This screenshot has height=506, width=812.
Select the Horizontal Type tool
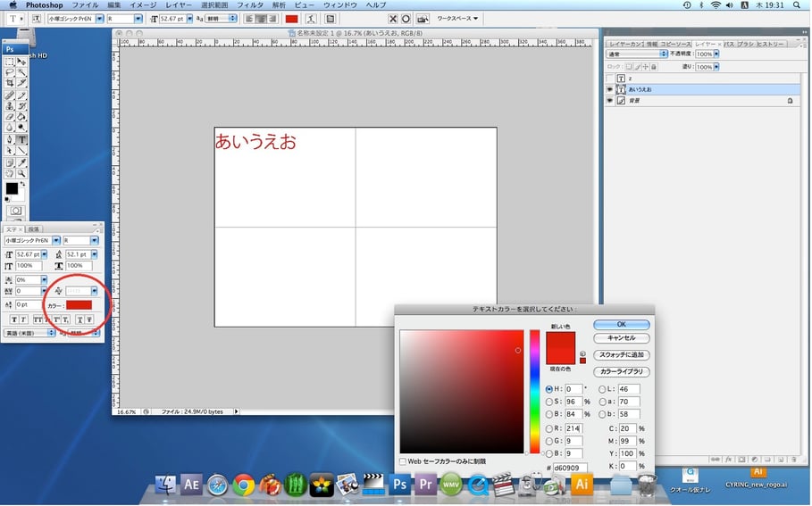[x=21, y=139]
